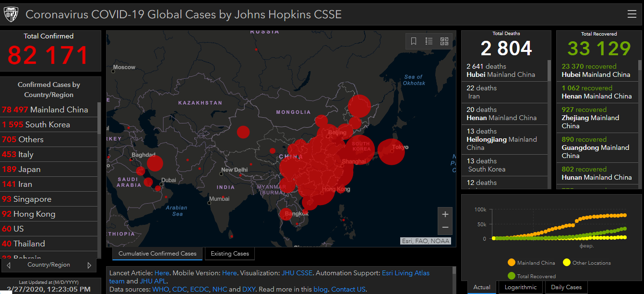The height and width of the screenshot is (294, 644).
Task: Select 13 deaths South Korea entry
Action: (x=504, y=165)
